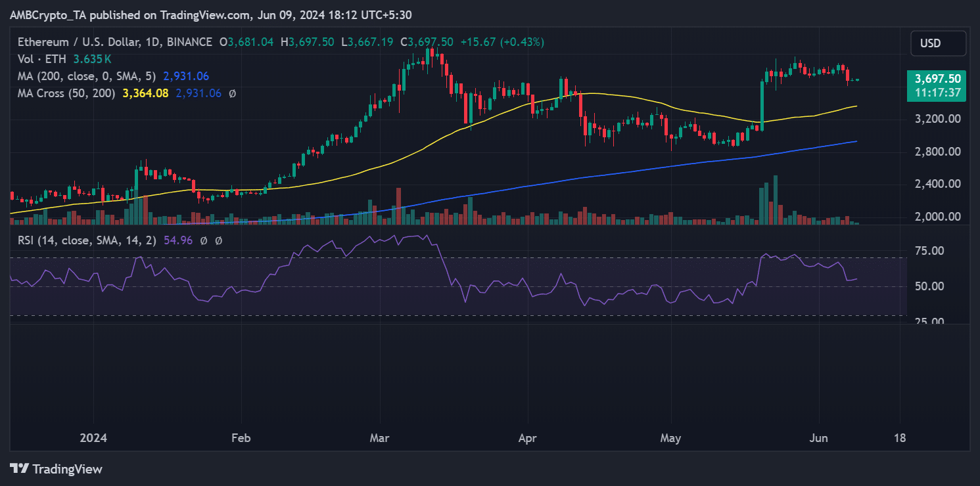Click the second empty-set icon after RSI value
Screen dimensions: 980x486
(x=219, y=240)
